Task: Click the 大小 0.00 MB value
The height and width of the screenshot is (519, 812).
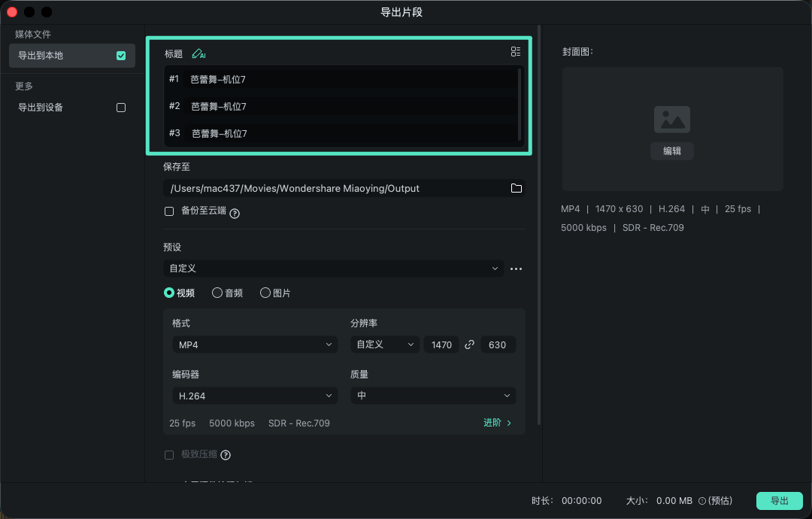Action: [x=674, y=501]
